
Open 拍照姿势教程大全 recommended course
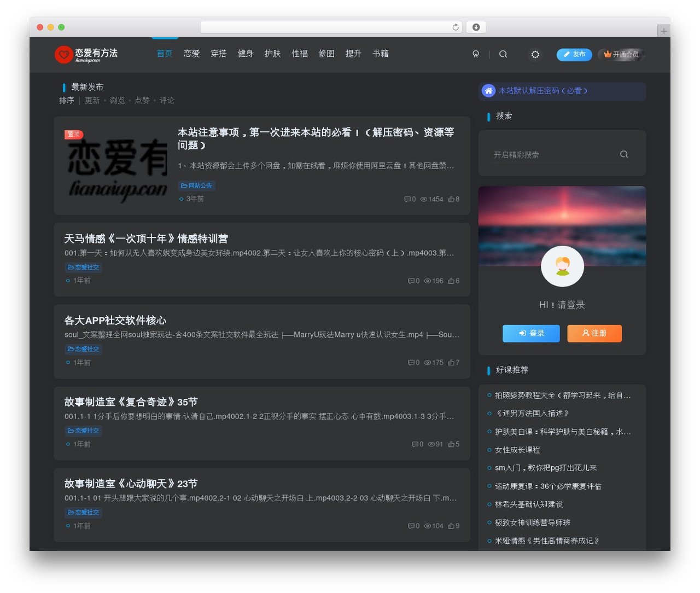click(563, 395)
